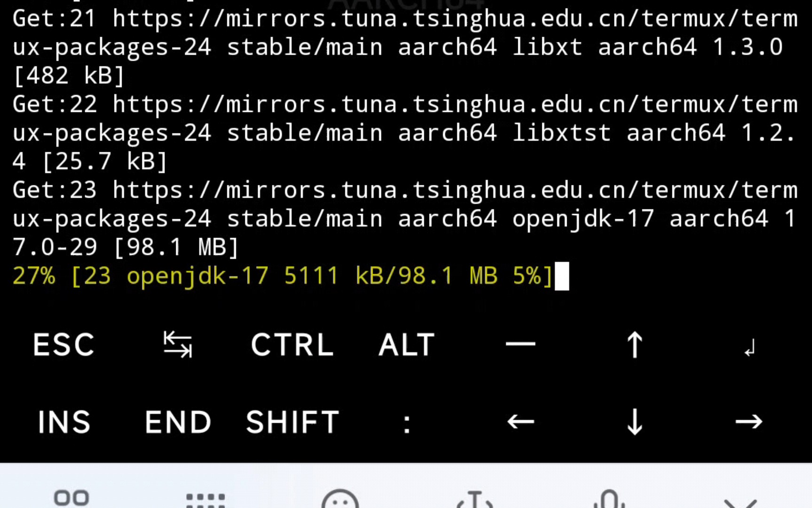Tap the right arrow key
The image size is (812, 508).
[x=749, y=421]
